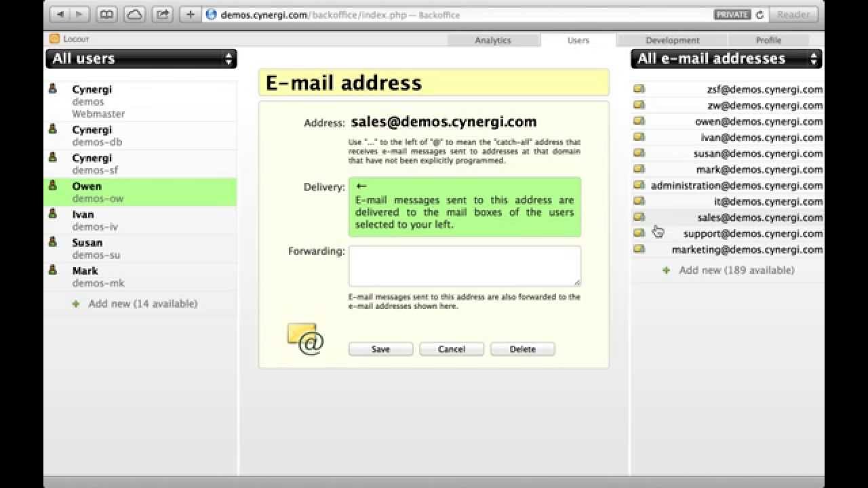This screenshot has width=868, height=488.
Task: Click Add new (14 available) user link
Action: click(x=143, y=304)
